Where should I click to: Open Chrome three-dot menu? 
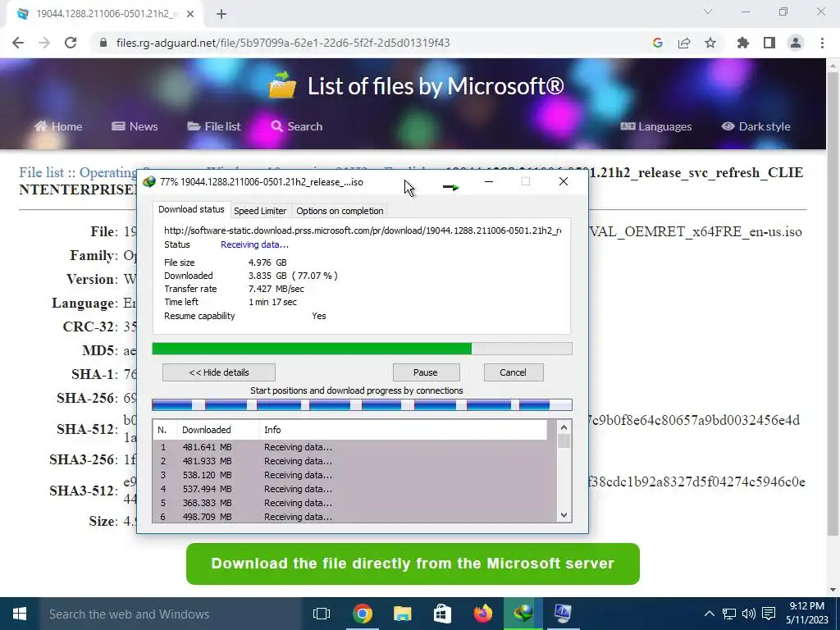(x=822, y=43)
